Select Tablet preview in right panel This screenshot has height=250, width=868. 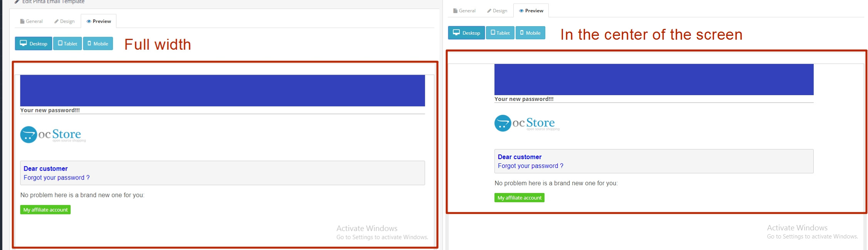click(500, 33)
